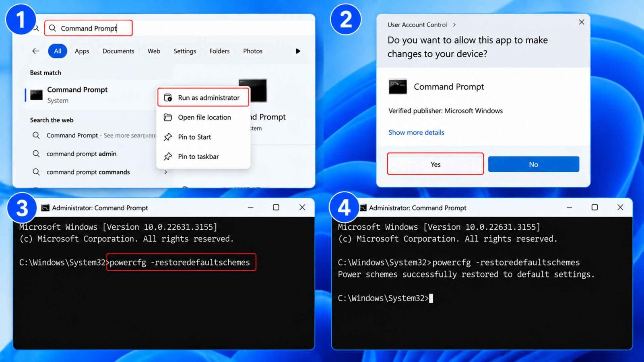Image resolution: width=644 pixels, height=362 pixels.
Task: Click the shield icon beside Run as administrator
Action: 168,98
